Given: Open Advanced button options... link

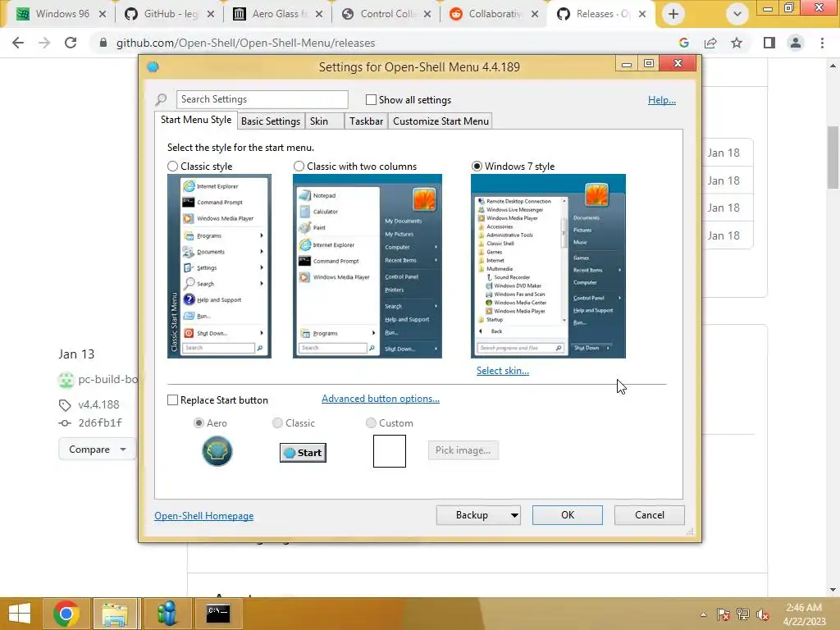Looking at the screenshot, I should coord(381,399).
